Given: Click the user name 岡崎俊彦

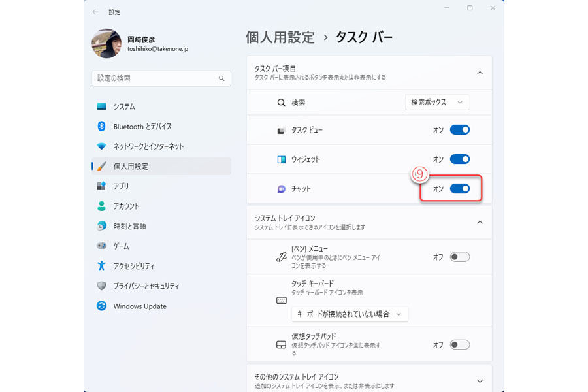Looking at the screenshot, I should pyautogui.click(x=141, y=39).
